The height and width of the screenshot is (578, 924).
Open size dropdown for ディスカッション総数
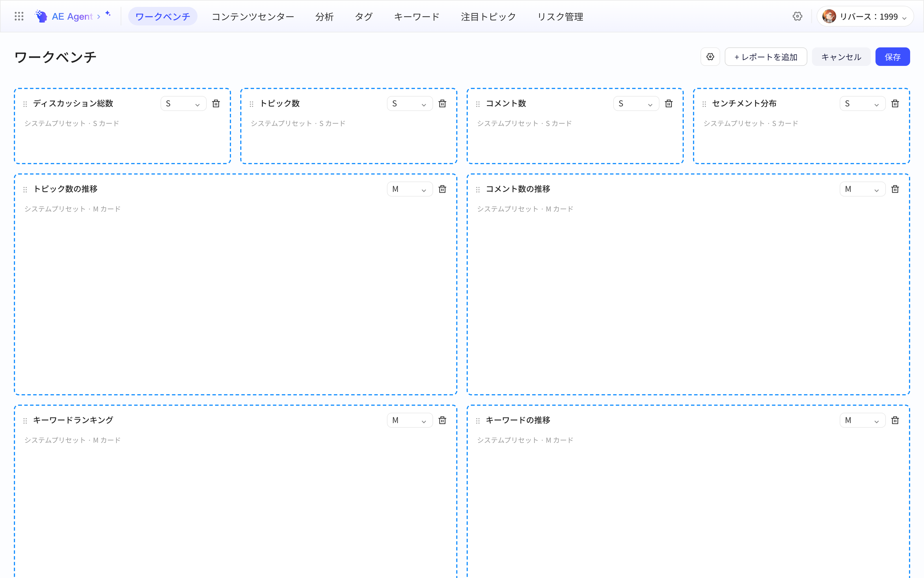(x=183, y=103)
